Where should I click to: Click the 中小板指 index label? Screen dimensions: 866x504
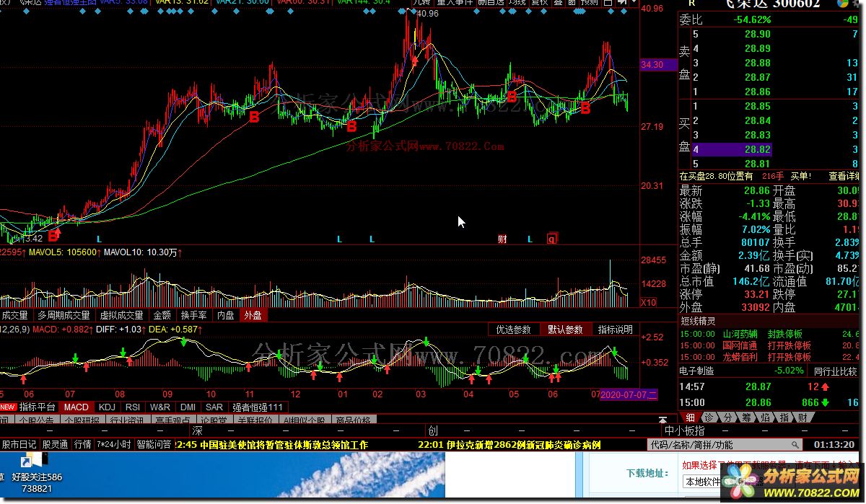click(x=685, y=431)
